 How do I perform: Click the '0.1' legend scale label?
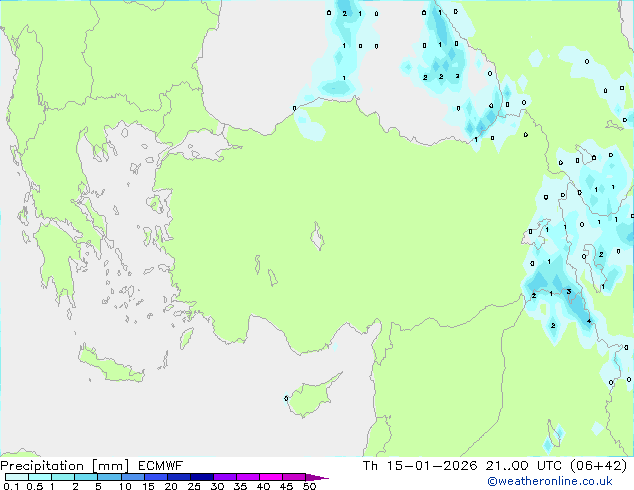11,486
